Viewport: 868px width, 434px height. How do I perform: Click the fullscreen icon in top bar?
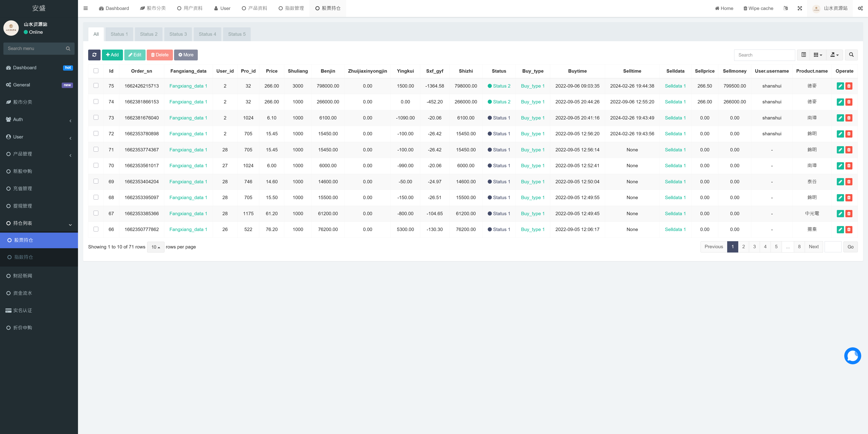click(800, 8)
